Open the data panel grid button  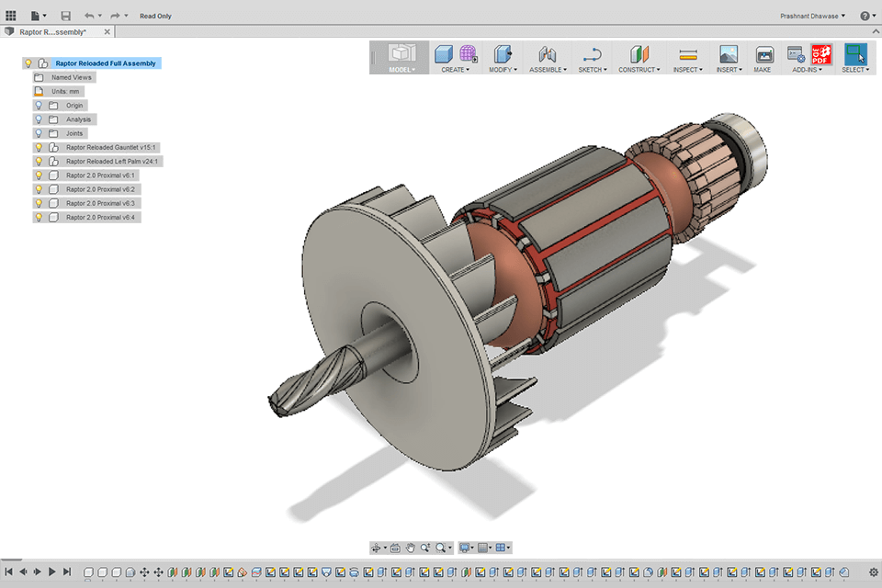11,16
